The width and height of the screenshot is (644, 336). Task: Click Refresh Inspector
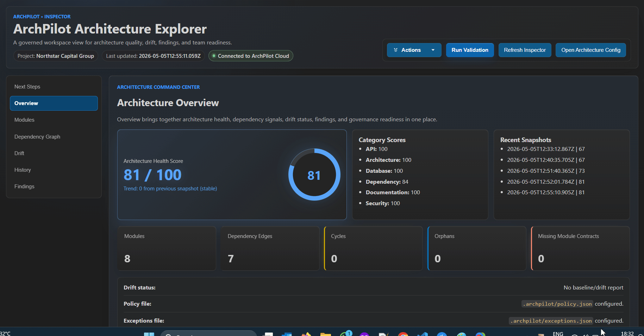coord(525,50)
